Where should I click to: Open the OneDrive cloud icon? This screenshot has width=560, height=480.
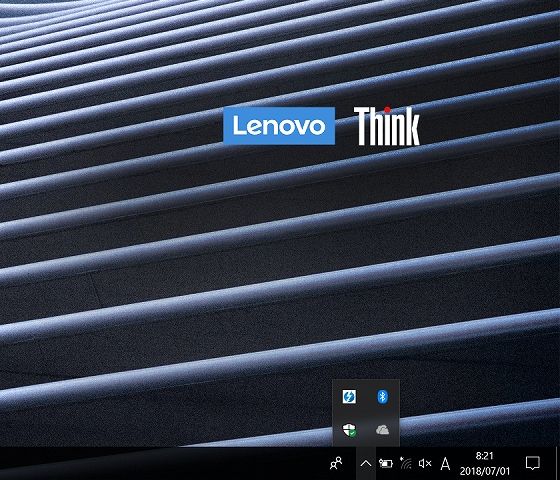(382, 430)
